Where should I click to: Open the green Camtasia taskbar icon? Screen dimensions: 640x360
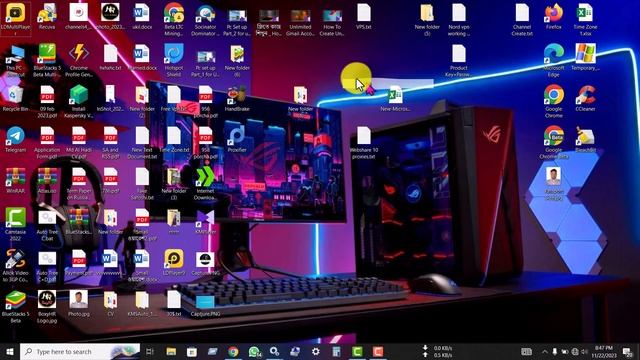click(357, 351)
